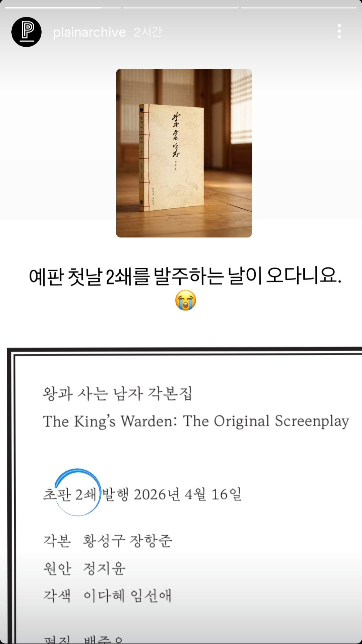Open the plainarchive profile picture
Viewport: 362px width, 644px height.
[26, 32]
